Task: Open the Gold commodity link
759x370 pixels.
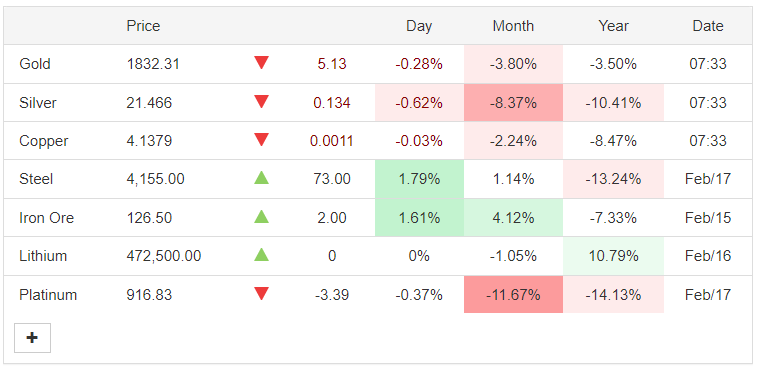Action: [35, 64]
